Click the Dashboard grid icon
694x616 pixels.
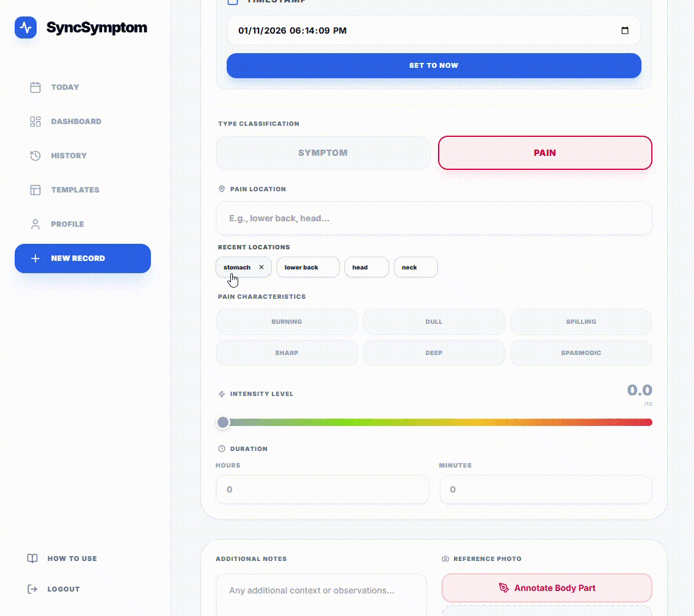(35, 122)
